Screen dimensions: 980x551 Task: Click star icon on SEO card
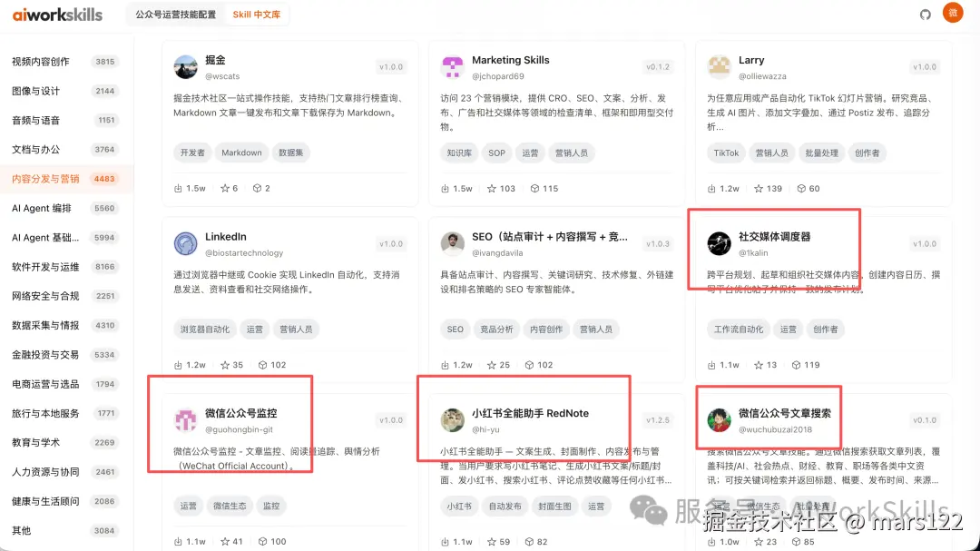click(492, 365)
